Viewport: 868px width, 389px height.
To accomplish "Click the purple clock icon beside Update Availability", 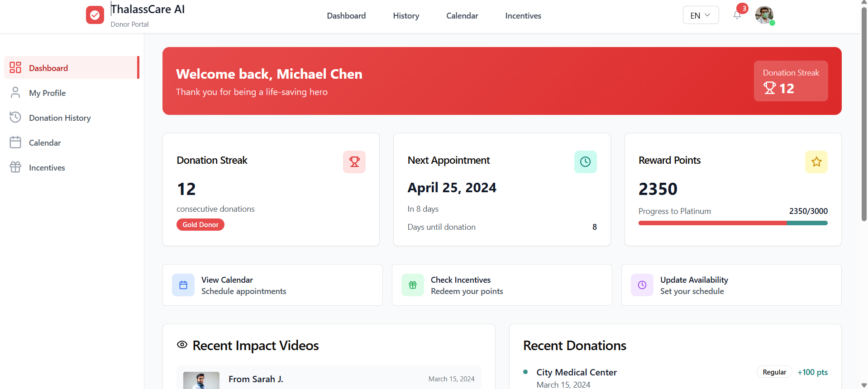I will [642, 285].
